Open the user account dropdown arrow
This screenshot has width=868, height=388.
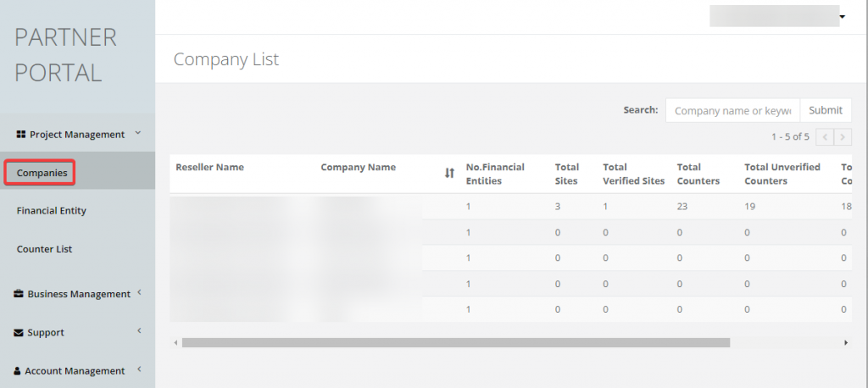(843, 17)
